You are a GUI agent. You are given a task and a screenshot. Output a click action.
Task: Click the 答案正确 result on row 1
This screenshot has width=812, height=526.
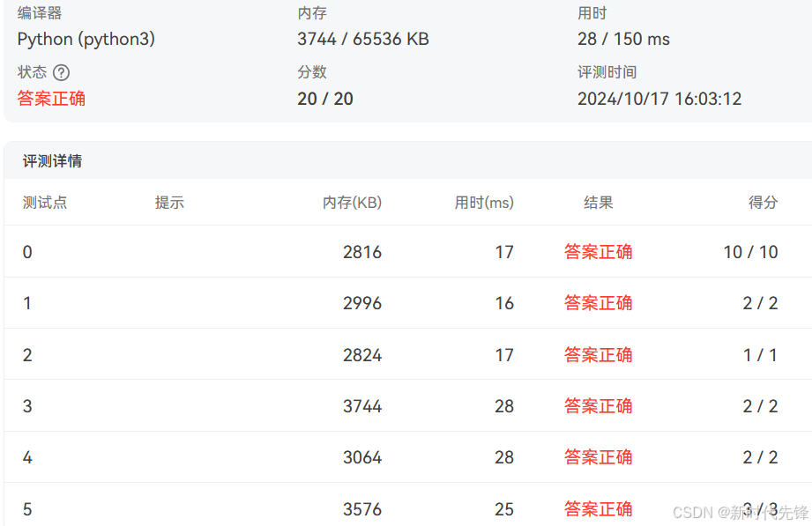coord(598,302)
